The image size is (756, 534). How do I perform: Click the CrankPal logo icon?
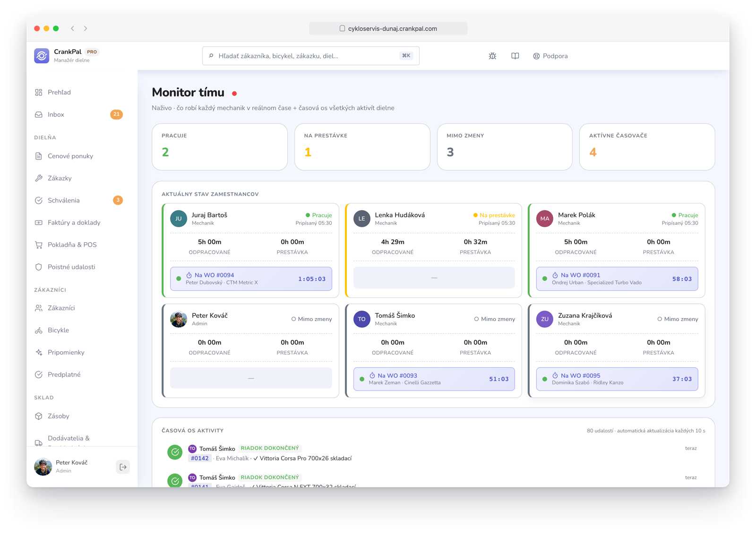click(42, 56)
